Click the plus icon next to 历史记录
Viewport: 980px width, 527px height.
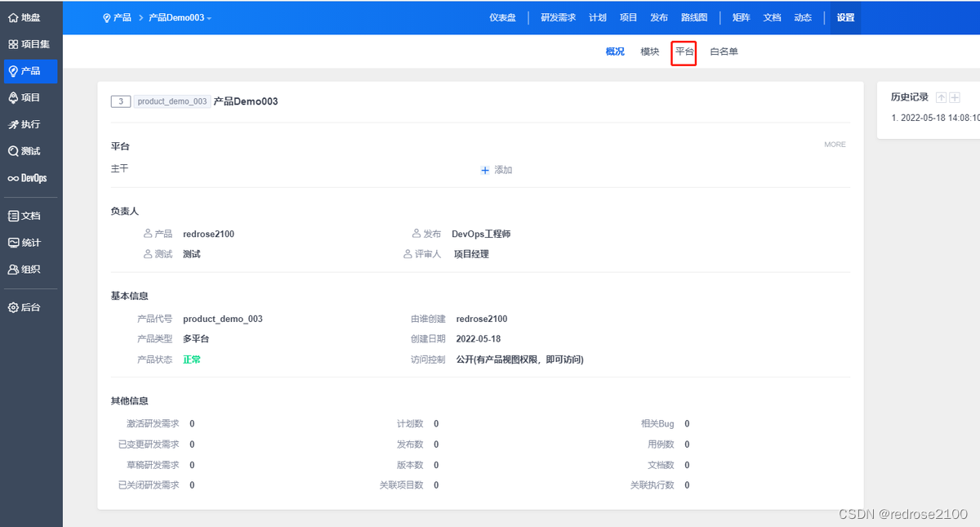click(x=954, y=97)
